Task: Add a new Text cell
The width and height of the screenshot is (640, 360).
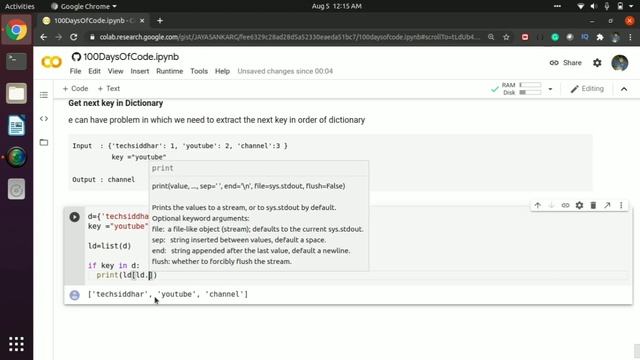Action: 109,89
